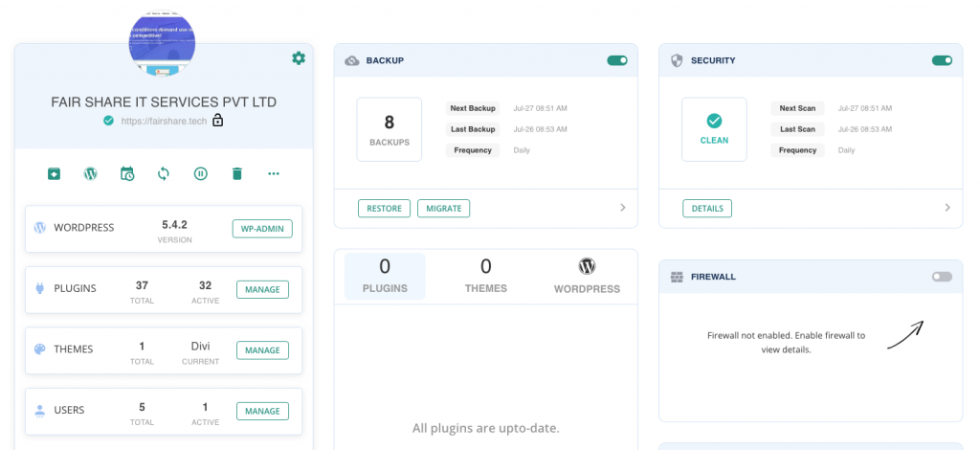Click the green CLEAN checkmark icon
Viewport: 980px width, 450px height.
click(714, 121)
